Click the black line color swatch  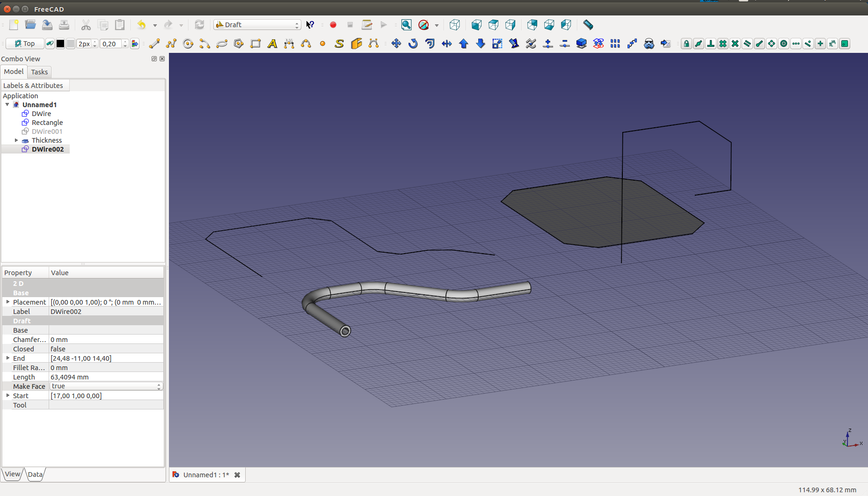(x=60, y=44)
